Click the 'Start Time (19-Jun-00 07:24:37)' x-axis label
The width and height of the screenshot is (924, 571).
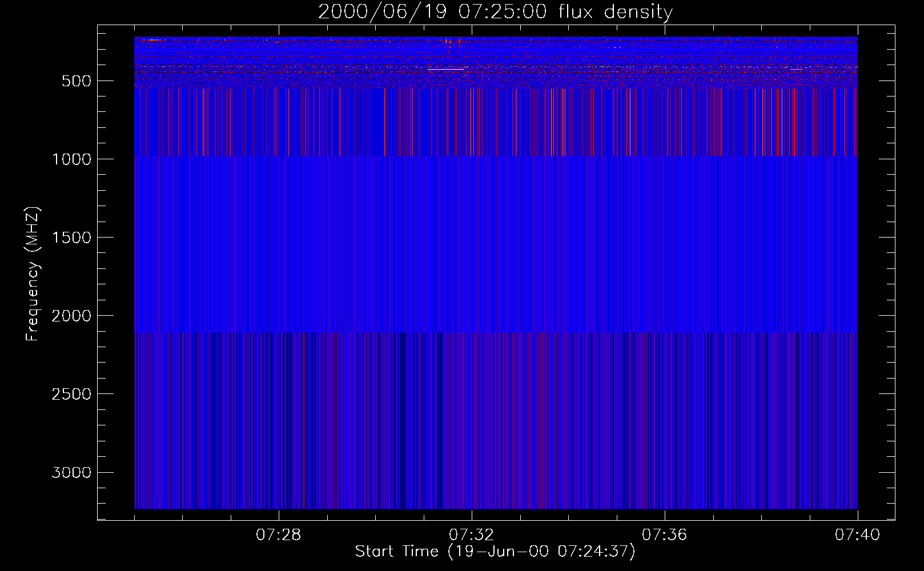click(x=495, y=552)
